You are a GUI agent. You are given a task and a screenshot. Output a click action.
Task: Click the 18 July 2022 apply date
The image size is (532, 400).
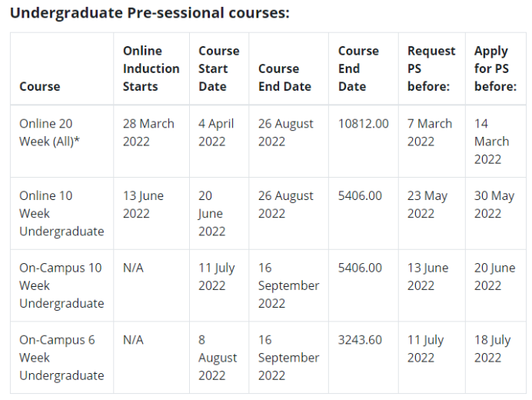(x=492, y=348)
